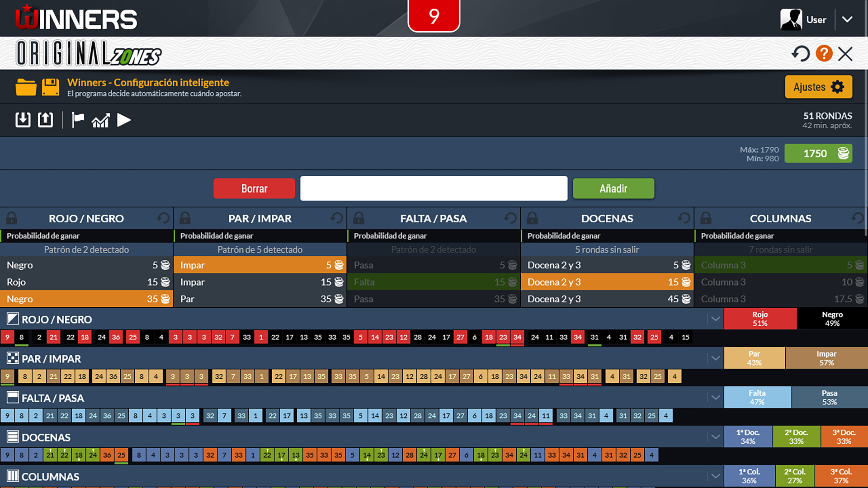Click the FALTA / PASA section icon

pyautogui.click(x=13, y=398)
